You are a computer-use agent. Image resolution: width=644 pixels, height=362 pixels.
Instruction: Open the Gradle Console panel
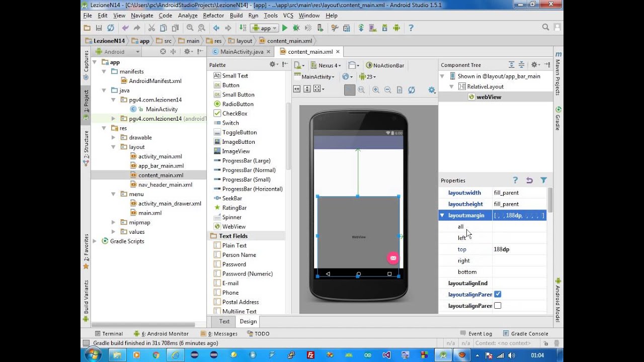tap(525, 333)
